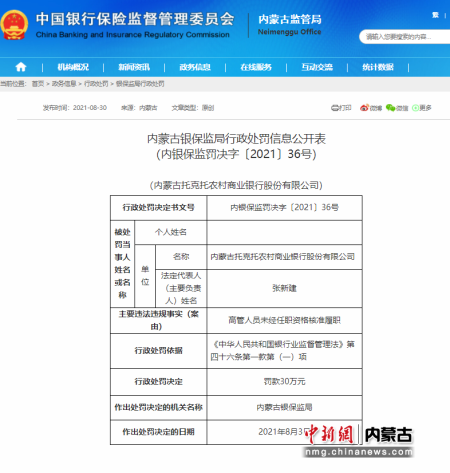Image resolution: width=450 pixels, height=473 pixels.
Task: Click cell citing 中华人民共和国银行业监督管理法
Action: [284, 351]
